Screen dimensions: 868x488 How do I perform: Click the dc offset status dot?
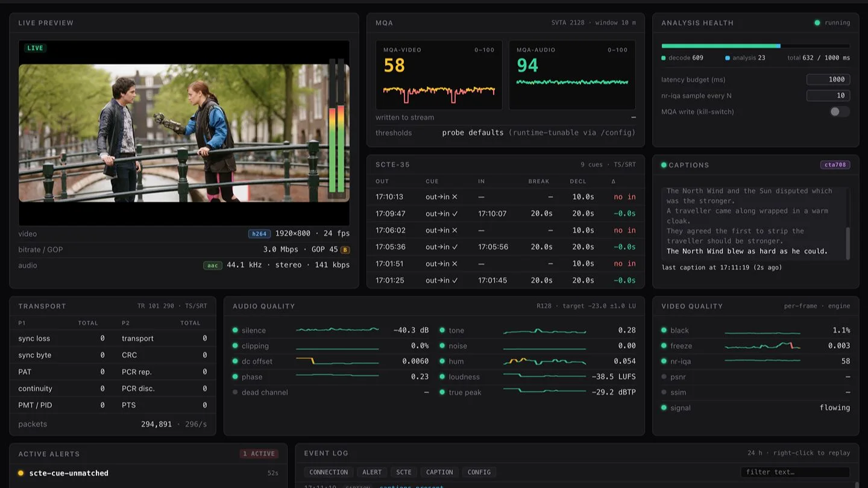coord(235,361)
